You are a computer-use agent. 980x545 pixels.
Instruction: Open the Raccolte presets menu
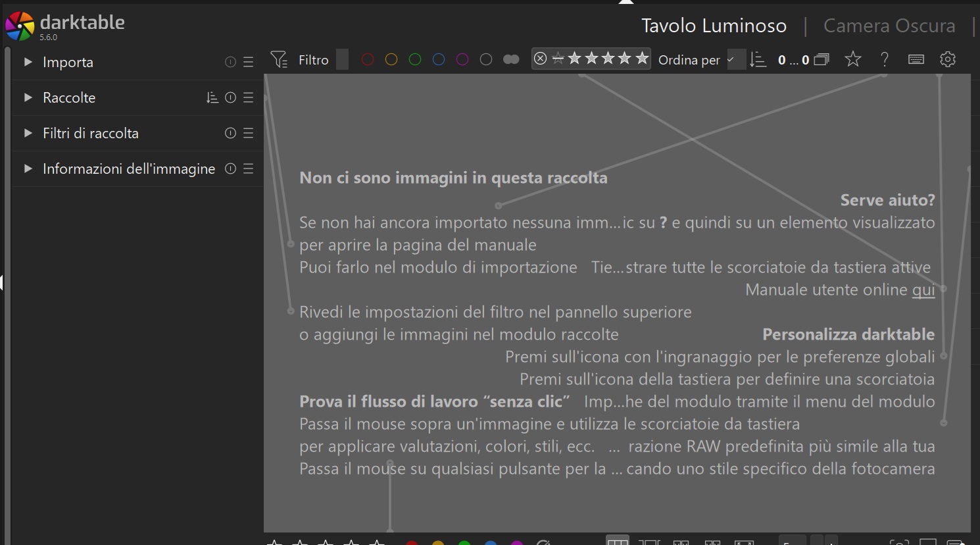tap(248, 97)
